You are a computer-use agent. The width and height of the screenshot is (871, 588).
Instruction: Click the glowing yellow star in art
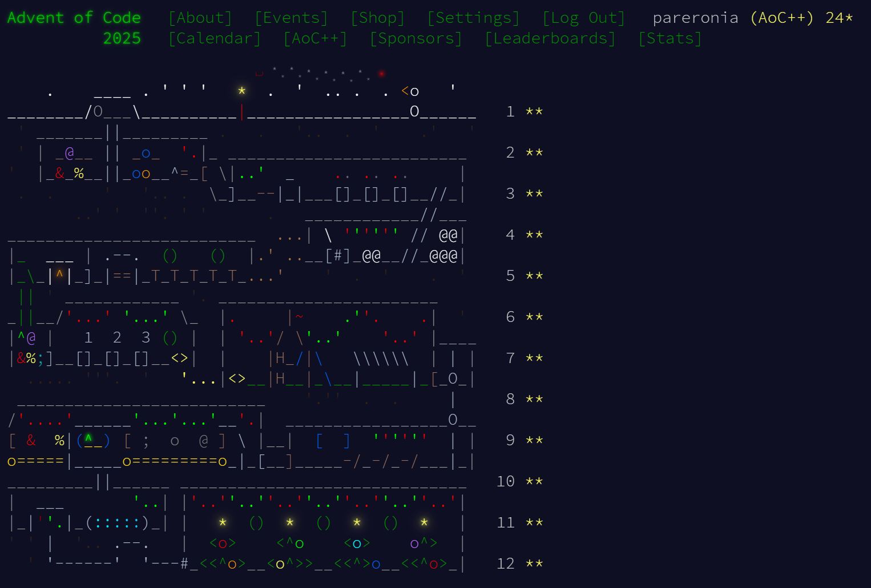click(x=242, y=91)
